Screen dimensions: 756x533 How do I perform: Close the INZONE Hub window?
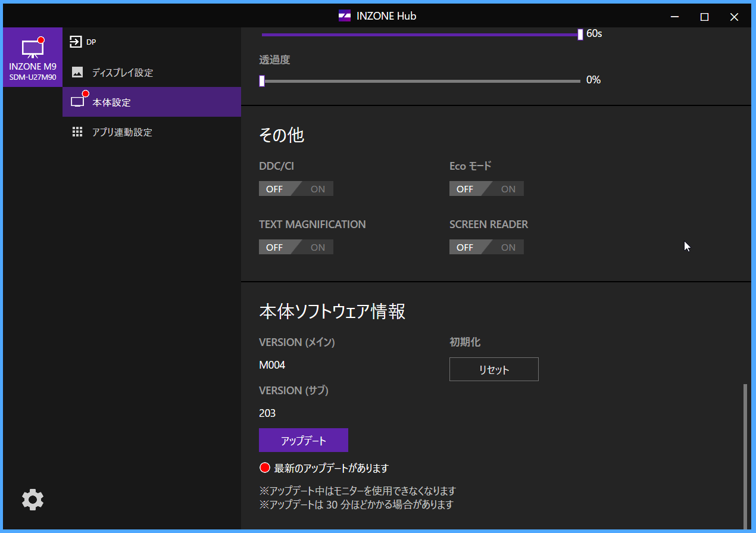coord(734,17)
